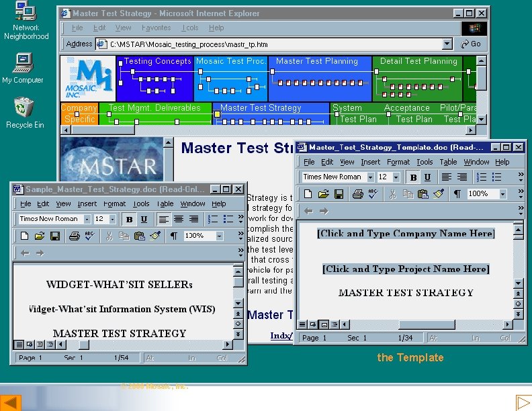Click the Cut scissors icon in Template window
Image resolution: width=532 pixels, height=411 pixels.
click(x=392, y=194)
